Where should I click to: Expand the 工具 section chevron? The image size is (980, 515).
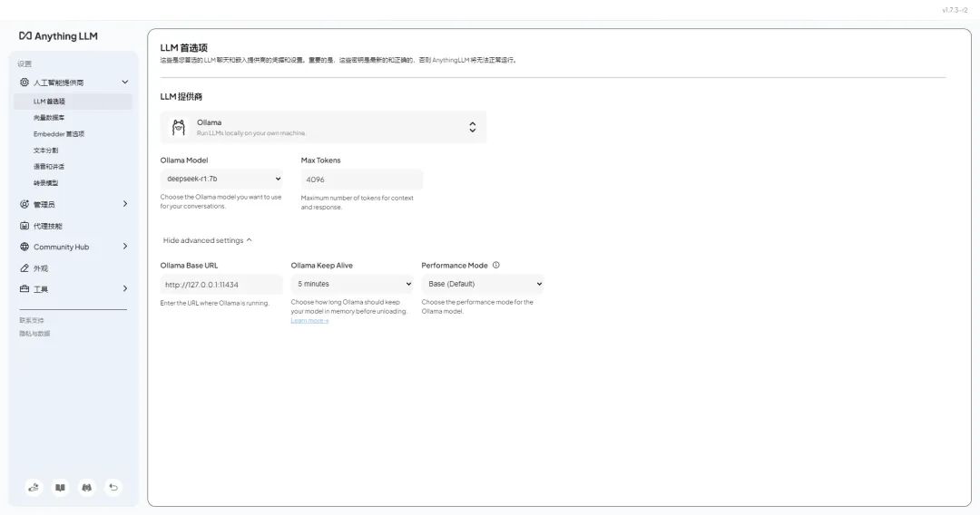(x=125, y=288)
